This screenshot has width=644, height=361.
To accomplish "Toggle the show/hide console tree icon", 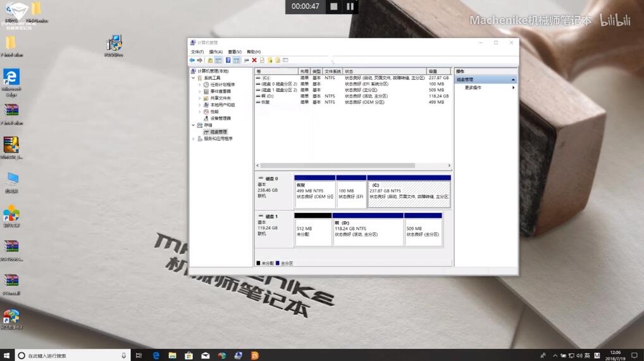I will (x=218, y=60).
